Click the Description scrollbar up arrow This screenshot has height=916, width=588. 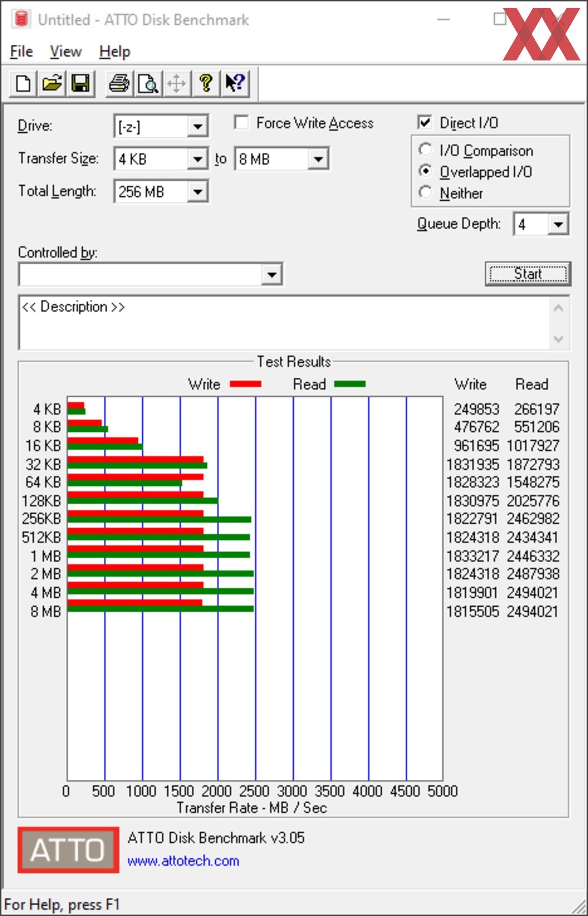[x=558, y=308]
